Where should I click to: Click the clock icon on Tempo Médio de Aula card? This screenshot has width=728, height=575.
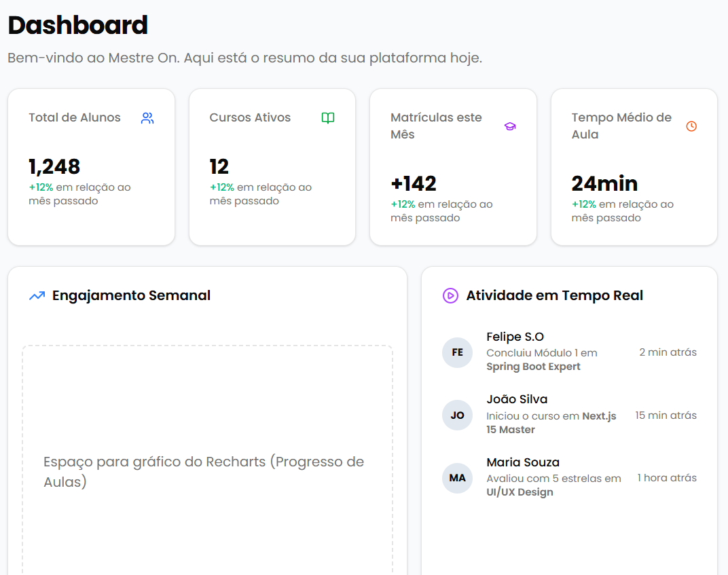tap(691, 126)
